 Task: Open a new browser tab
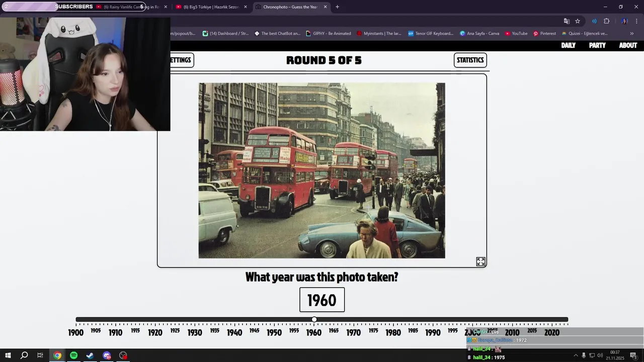(337, 7)
